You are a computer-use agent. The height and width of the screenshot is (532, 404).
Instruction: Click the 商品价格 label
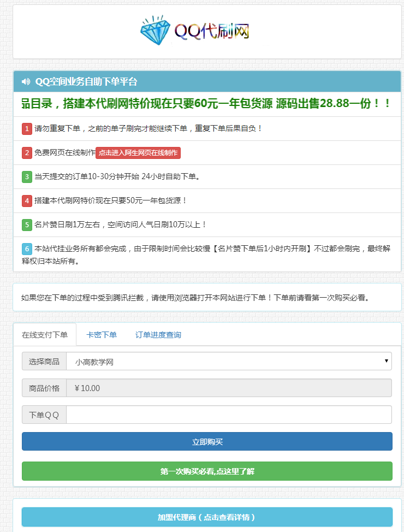pyautogui.click(x=44, y=388)
